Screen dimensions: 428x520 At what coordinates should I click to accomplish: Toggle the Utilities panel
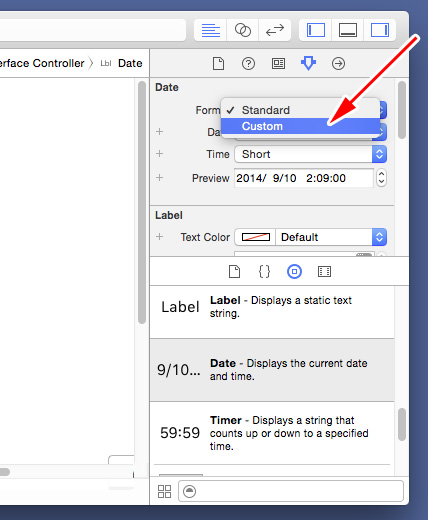coord(380,30)
